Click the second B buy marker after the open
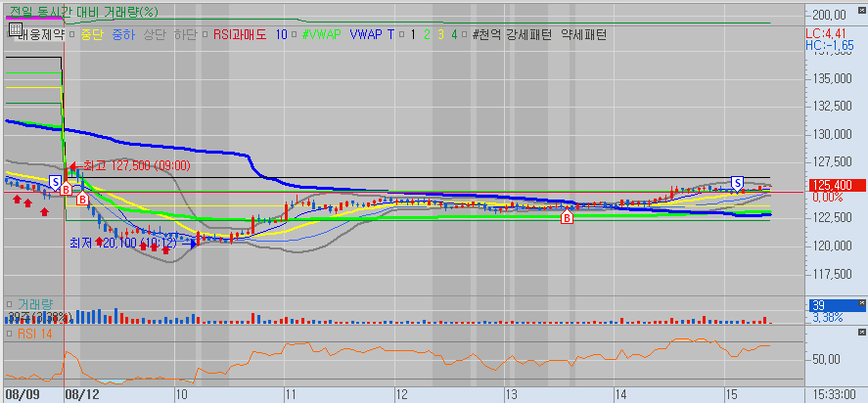868x403 pixels. pos(82,199)
